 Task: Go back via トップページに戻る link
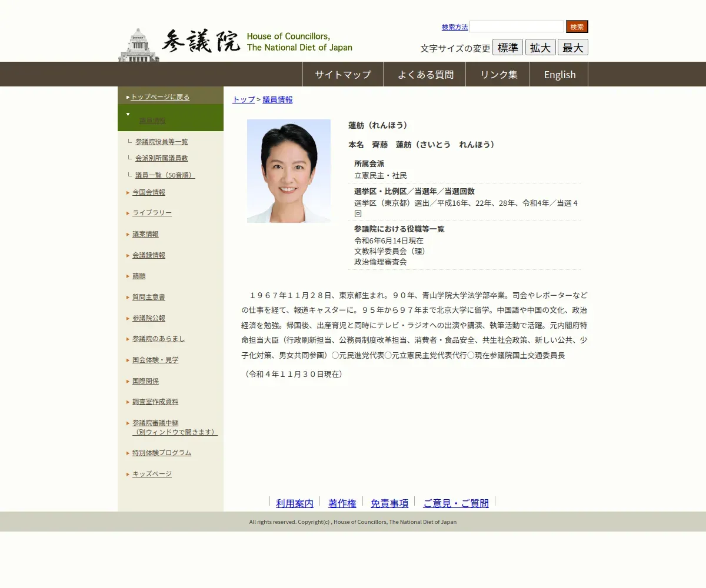[x=160, y=97]
